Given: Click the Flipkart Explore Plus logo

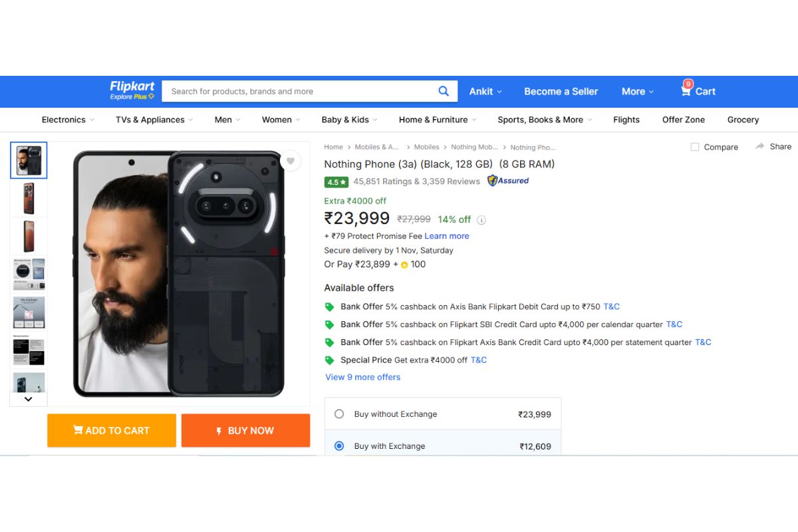Looking at the screenshot, I should 132,90.
